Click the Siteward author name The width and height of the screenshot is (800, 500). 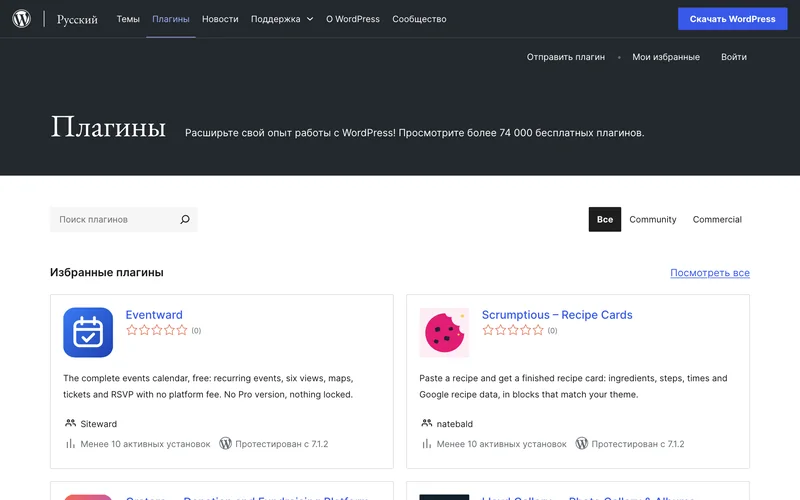(x=98, y=424)
